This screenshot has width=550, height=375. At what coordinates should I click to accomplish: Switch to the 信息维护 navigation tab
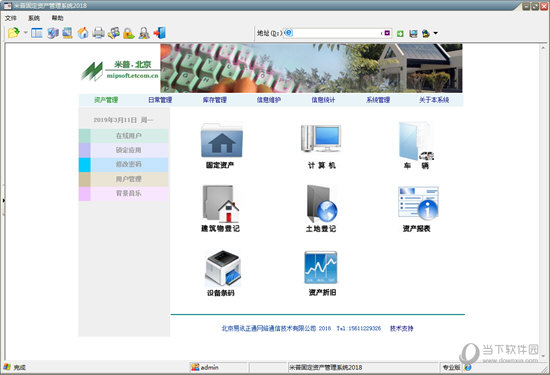(269, 100)
